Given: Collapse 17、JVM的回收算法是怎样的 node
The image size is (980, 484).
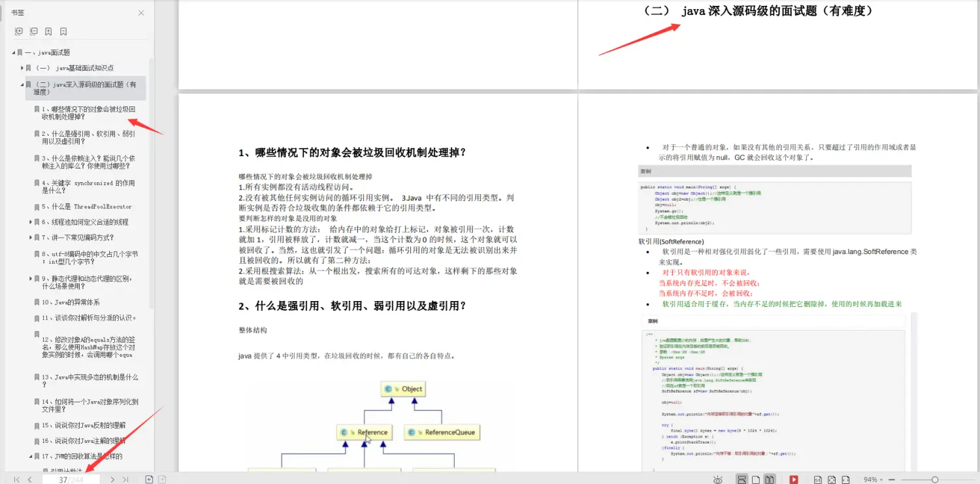Looking at the screenshot, I should tap(31, 456).
